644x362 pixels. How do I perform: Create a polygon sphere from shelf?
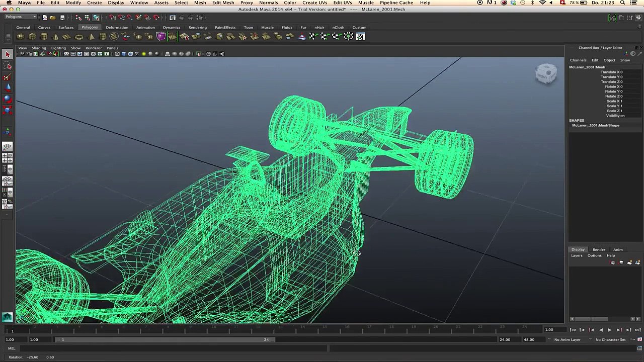click(x=20, y=37)
